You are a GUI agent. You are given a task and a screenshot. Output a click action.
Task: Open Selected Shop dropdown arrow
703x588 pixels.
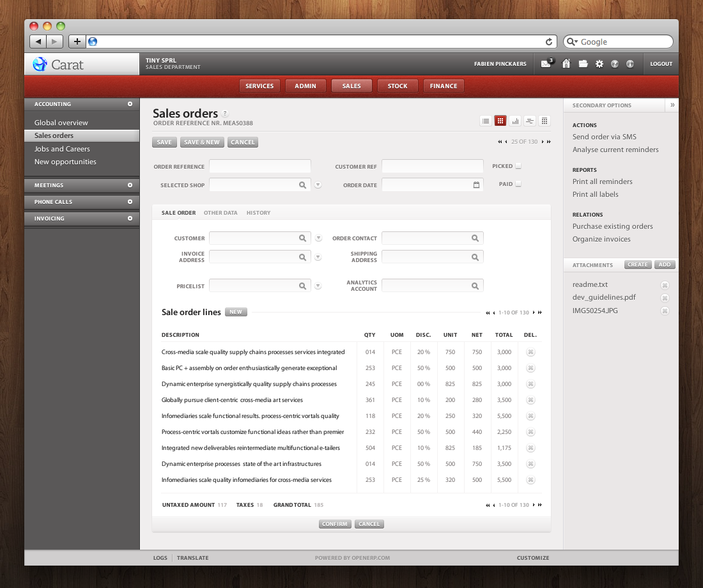click(x=318, y=185)
